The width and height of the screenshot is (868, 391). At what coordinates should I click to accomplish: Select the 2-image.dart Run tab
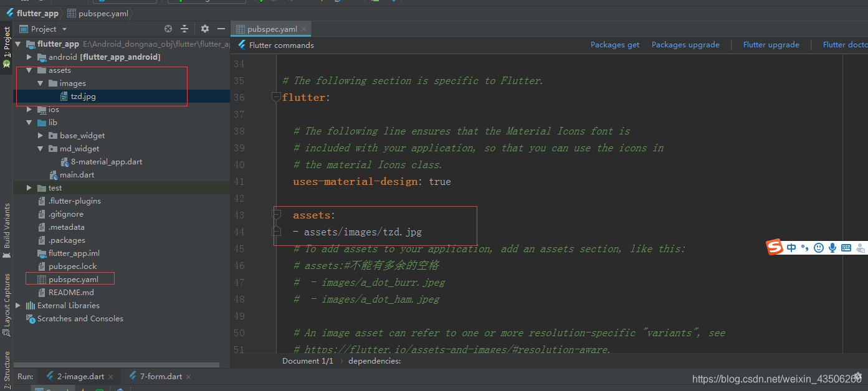[80, 377]
